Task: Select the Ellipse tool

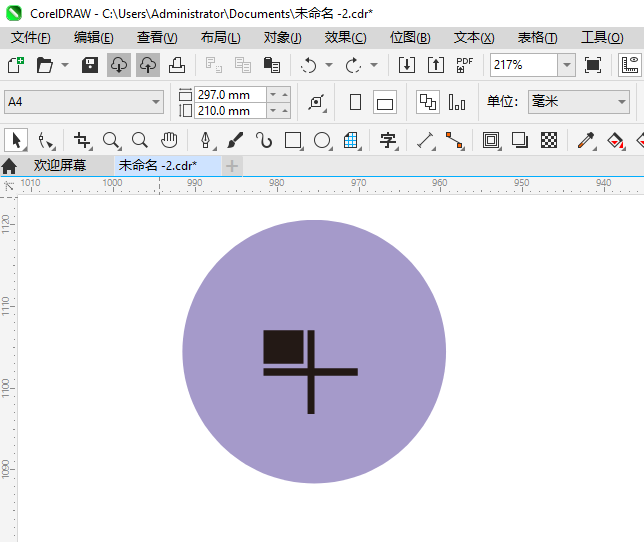Action: pos(322,140)
